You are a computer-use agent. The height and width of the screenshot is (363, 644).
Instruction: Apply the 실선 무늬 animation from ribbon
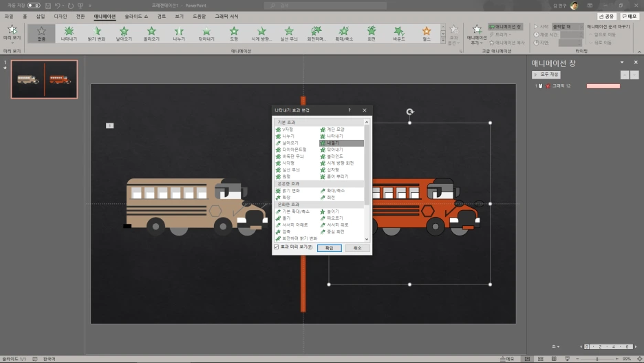point(289,33)
